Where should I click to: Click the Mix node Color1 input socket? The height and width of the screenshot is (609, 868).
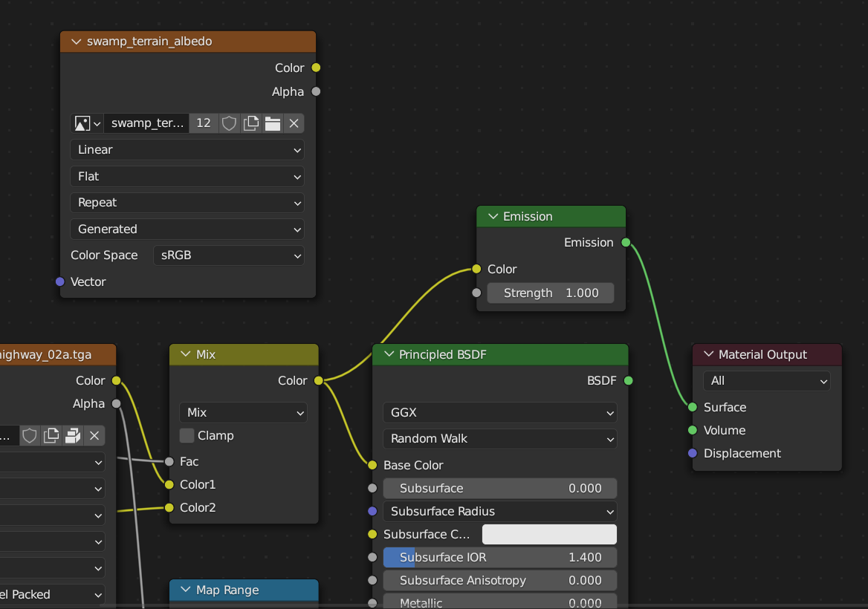tap(169, 484)
